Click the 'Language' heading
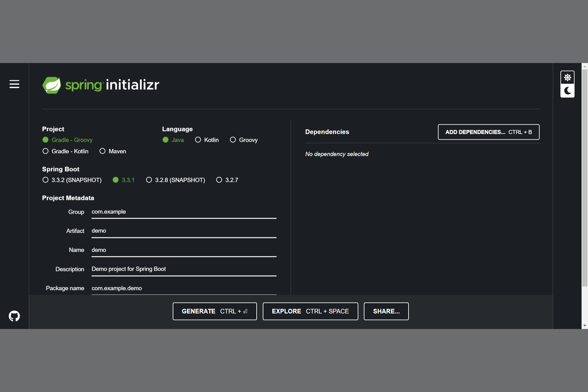 click(177, 129)
